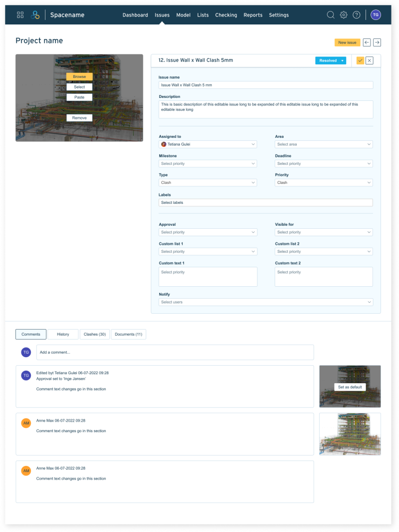Open the Reports menu
This screenshot has height=532, width=399.
tap(253, 15)
